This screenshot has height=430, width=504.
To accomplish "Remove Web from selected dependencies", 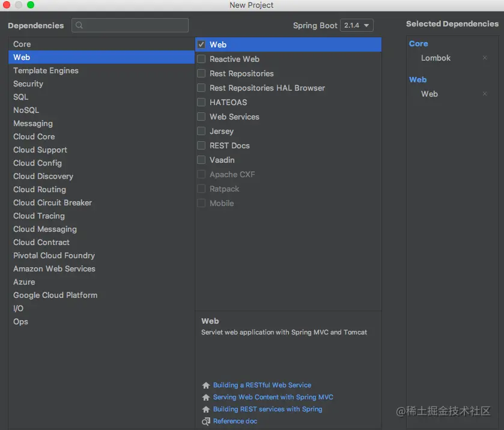I will (x=485, y=94).
